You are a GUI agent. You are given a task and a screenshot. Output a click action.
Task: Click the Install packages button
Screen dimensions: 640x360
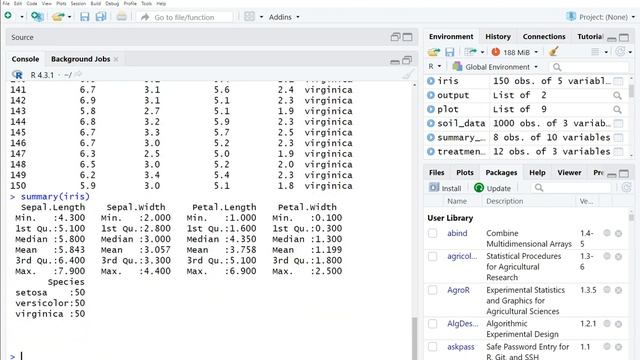[x=445, y=188]
